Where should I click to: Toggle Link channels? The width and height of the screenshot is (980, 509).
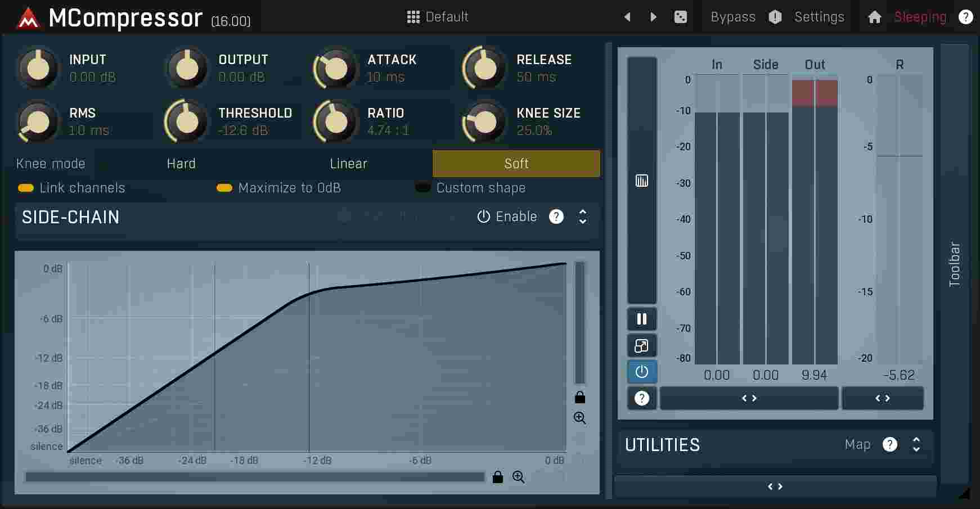click(x=26, y=188)
